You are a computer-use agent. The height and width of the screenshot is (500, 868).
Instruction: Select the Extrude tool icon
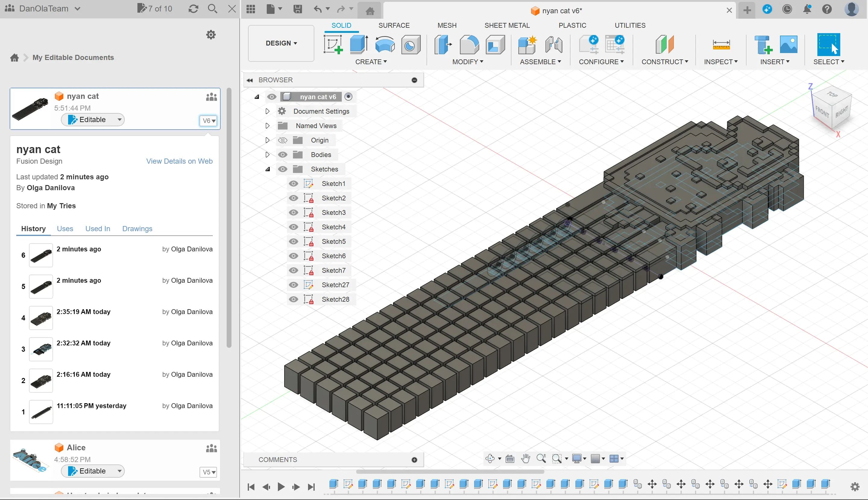click(x=359, y=45)
